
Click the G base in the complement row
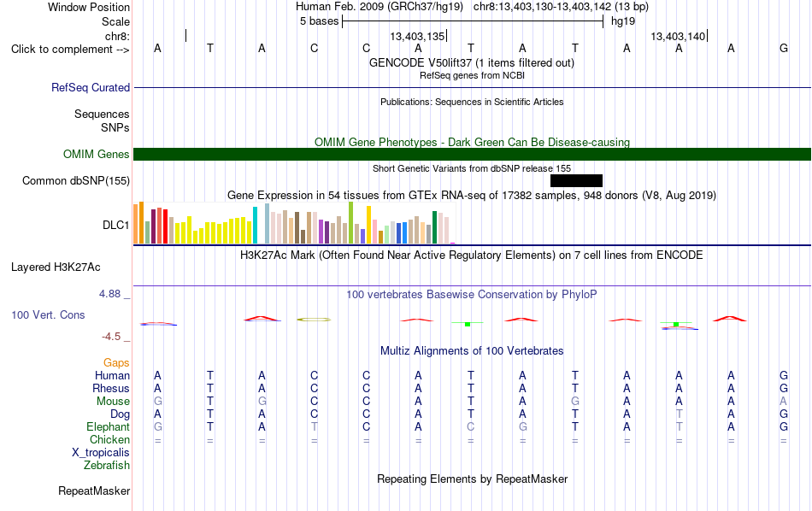(x=784, y=48)
